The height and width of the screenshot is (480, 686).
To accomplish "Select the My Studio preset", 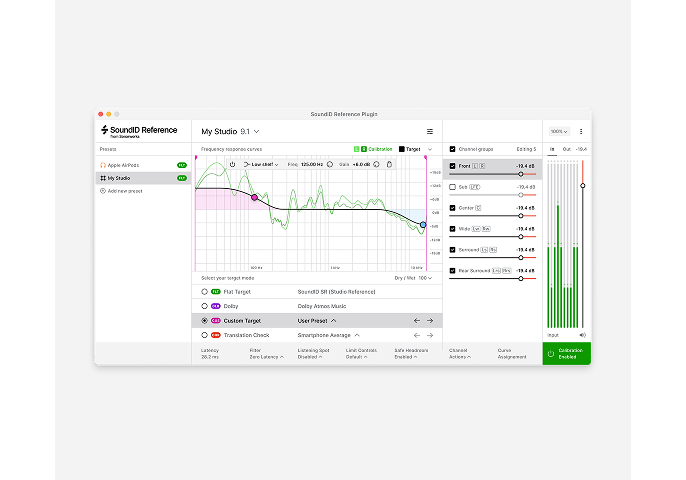I will 143,178.
